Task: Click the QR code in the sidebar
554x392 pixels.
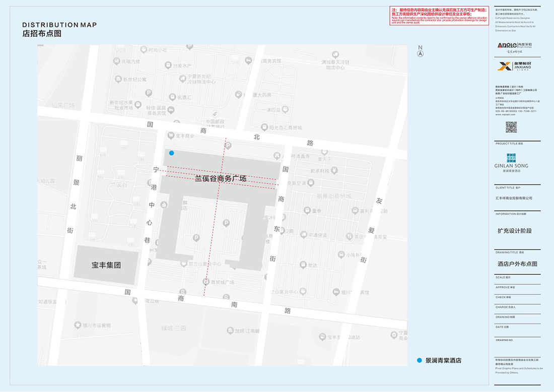Action: coord(511,127)
